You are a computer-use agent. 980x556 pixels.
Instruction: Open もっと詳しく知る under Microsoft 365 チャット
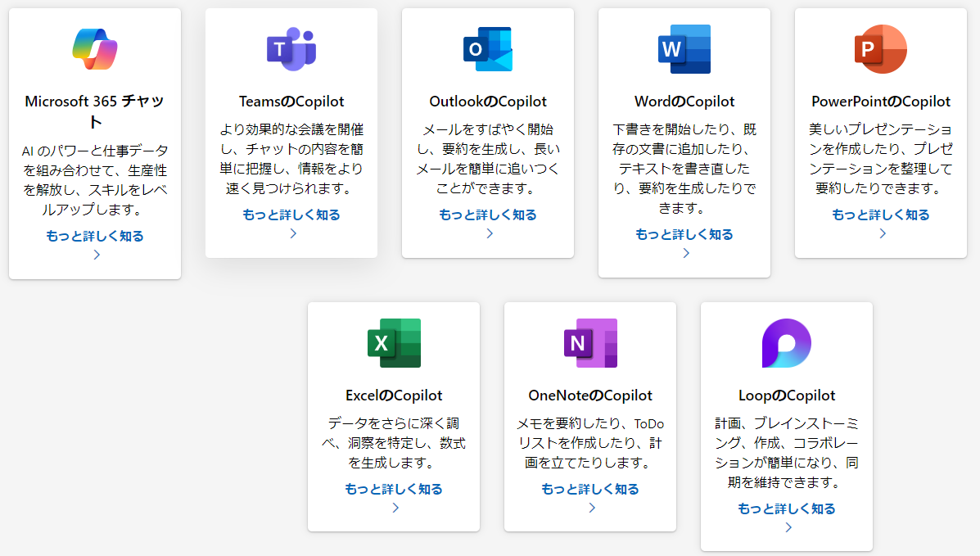point(95,236)
